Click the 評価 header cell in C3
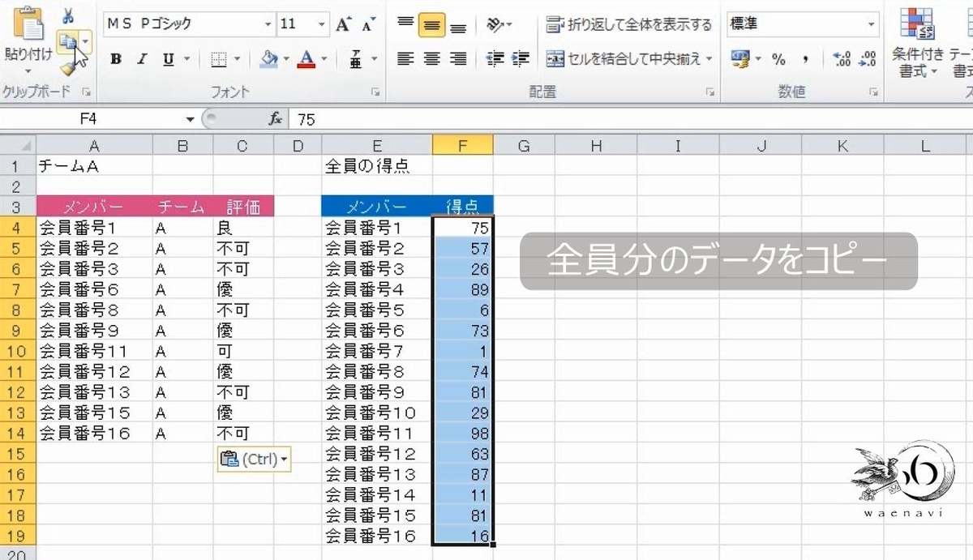 [243, 207]
